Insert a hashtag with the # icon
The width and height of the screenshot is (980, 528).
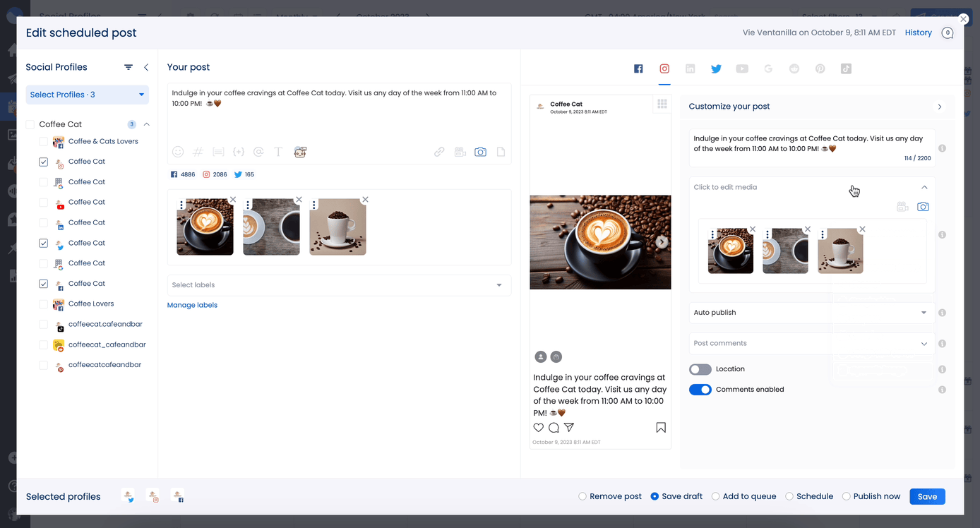[x=198, y=152]
